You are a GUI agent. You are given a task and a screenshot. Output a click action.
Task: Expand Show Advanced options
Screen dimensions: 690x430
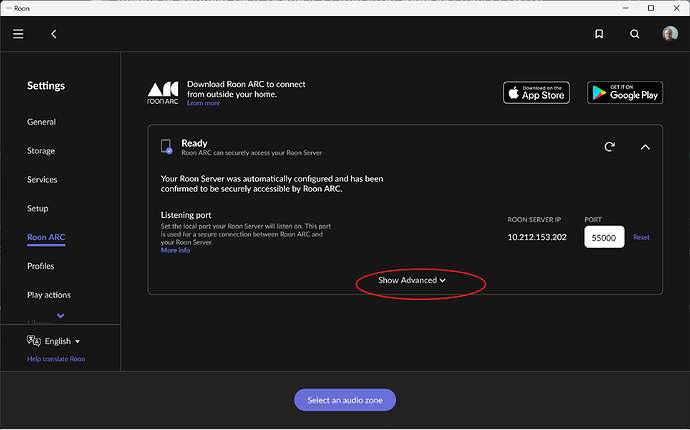tap(412, 280)
